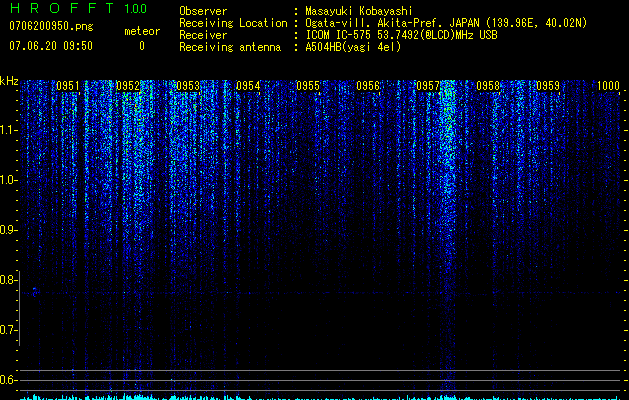Click the 0.7 kHz axis label
Image resolution: width=629 pixels, height=400 pixels.
click(x=8, y=330)
